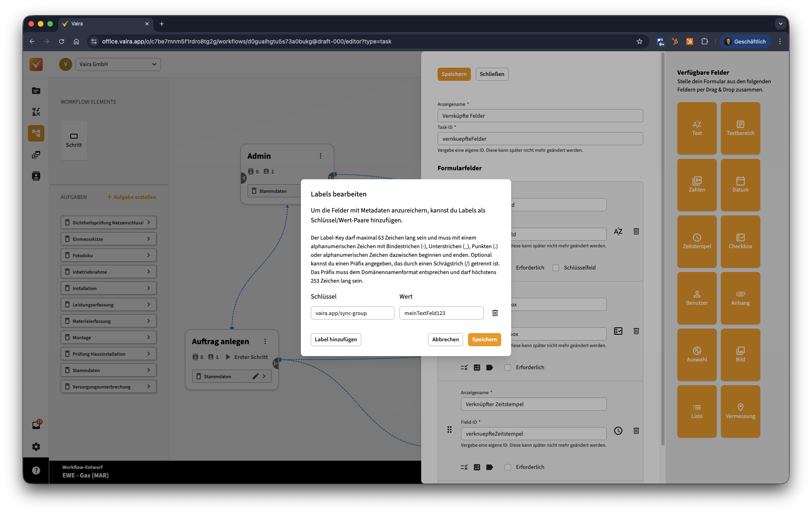Image resolution: width=812 pixels, height=514 pixels.
Task: Click Abbrechen in the labels dialog
Action: click(445, 340)
